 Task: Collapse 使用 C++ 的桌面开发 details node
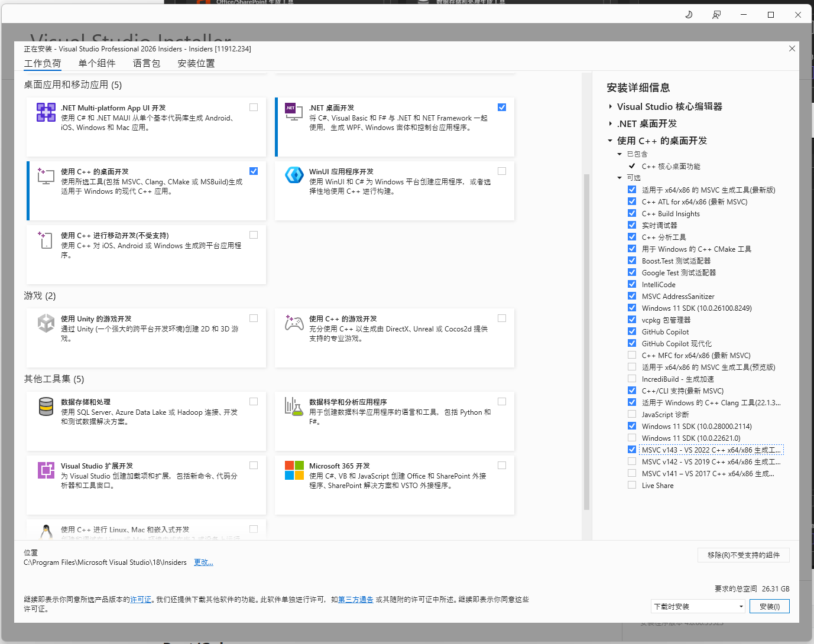(611, 141)
